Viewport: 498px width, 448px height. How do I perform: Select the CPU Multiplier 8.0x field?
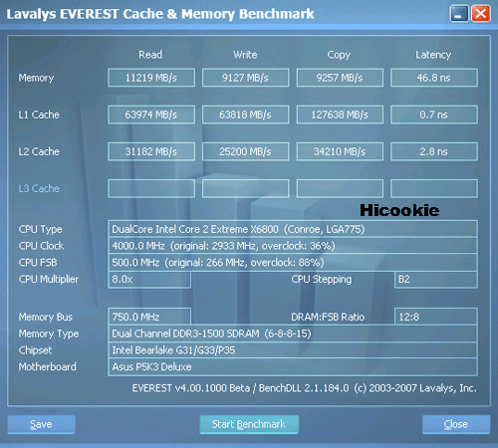click(149, 280)
